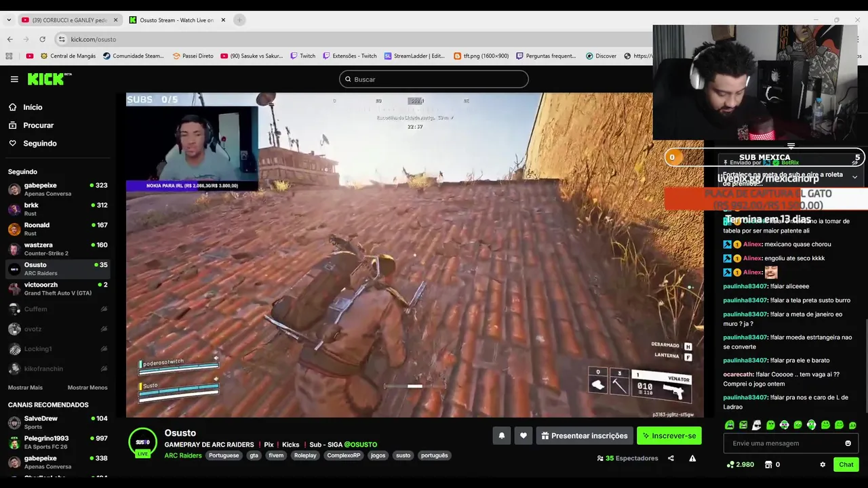This screenshot has height=488, width=868.
Task: Focus the Buscar search field
Action: [x=433, y=79]
